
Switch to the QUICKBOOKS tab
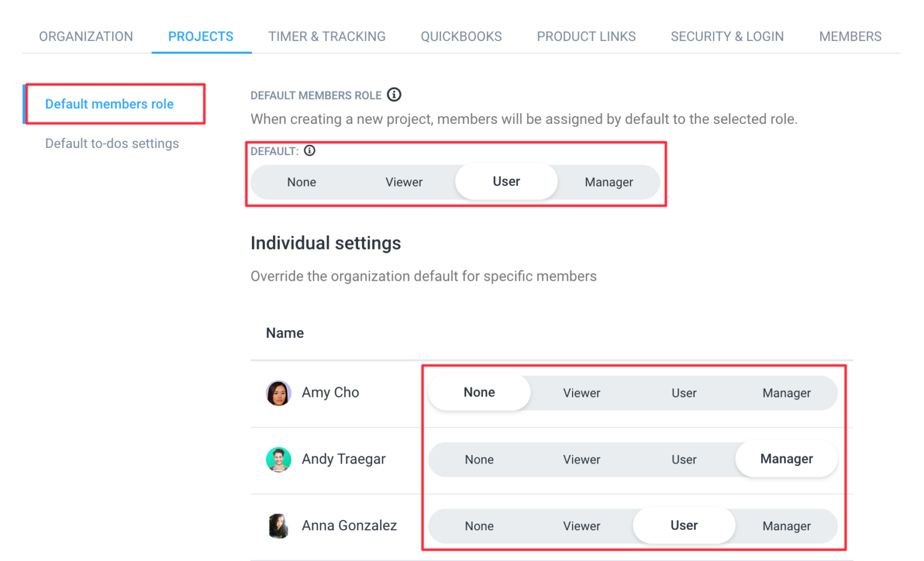(461, 36)
